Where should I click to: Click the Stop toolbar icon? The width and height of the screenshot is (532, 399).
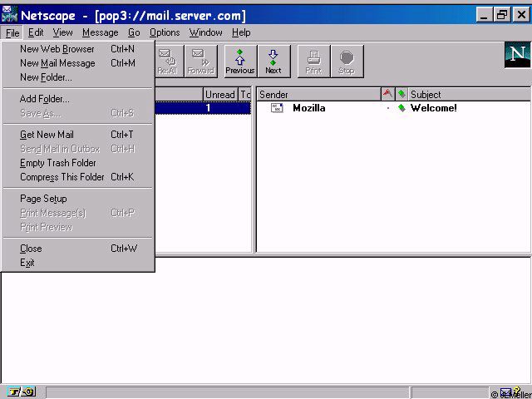347,62
